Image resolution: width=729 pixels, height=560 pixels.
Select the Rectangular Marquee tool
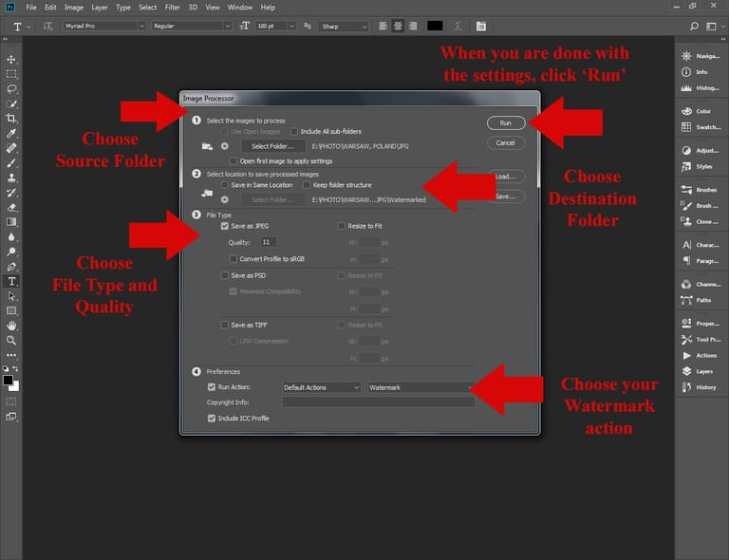pyautogui.click(x=11, y=74)
